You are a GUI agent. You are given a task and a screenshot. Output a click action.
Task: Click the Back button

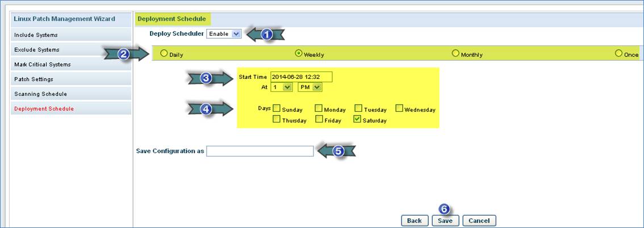(x=415, y=221)
